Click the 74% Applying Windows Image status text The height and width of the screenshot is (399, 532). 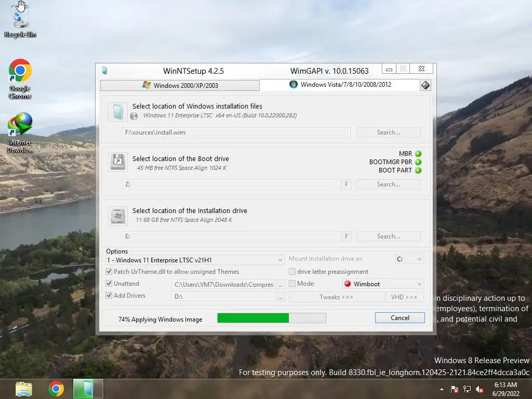160,320
